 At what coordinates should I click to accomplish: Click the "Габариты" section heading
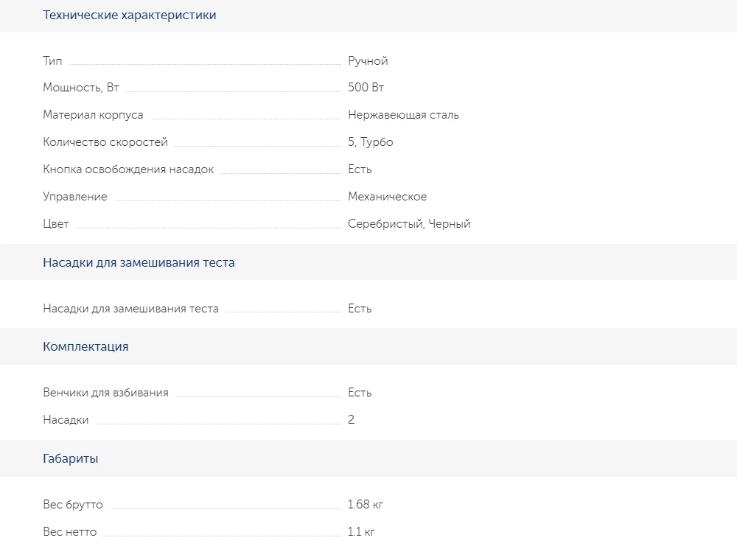pyautogui.click(x=71, y=458)
